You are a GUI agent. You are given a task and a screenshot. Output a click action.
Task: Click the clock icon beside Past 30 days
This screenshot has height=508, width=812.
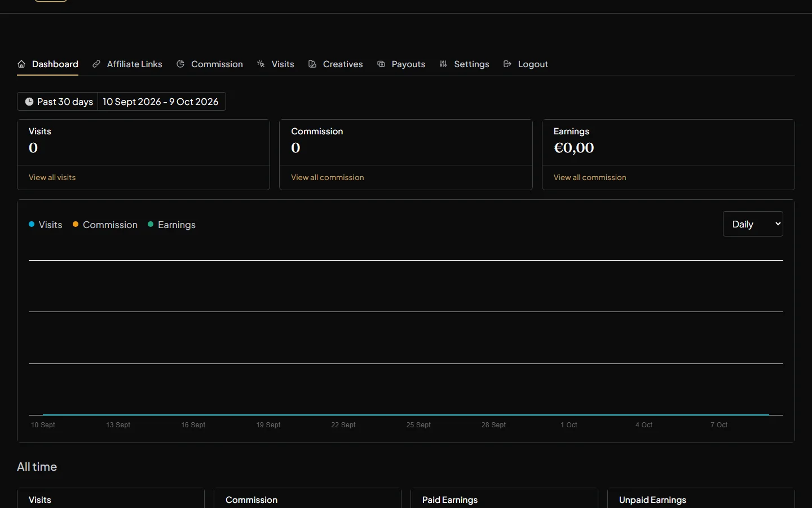coord(29,102)
